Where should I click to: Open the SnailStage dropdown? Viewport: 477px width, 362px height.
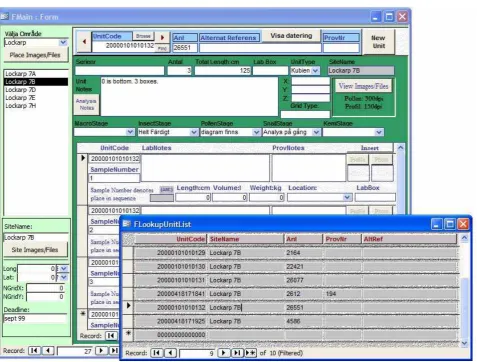click(x=316, y=132)
